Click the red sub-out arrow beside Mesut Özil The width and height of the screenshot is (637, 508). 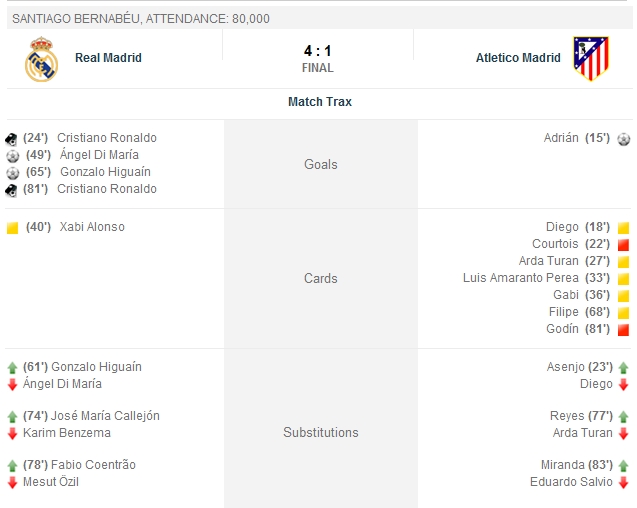pos(12,483)
